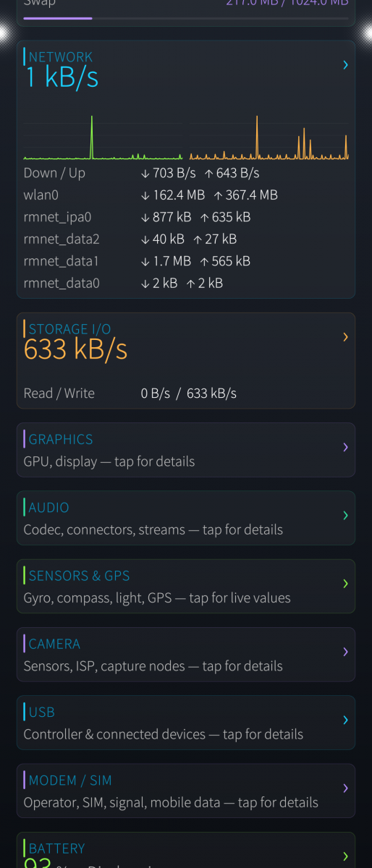Click the green download traffic graph
This screenshot has height=868, width=372.
(x=103, y=137)
